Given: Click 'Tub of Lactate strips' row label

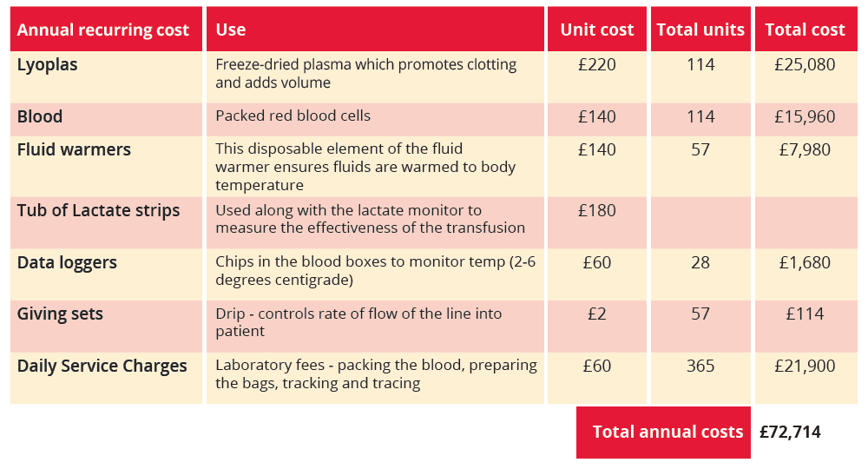Looking at the screenshot, I should pyautogui.click(x=99, y=210).
